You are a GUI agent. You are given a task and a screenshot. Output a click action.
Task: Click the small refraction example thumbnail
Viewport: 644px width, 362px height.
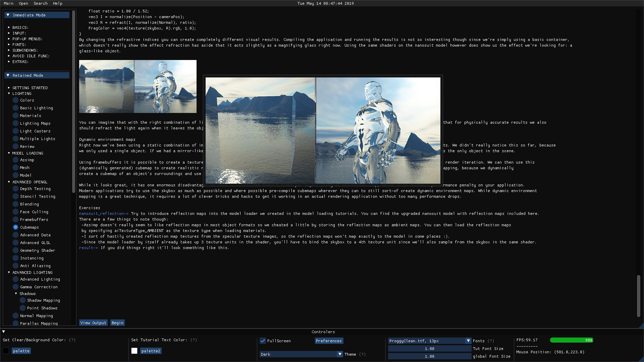tap(138, 86)
